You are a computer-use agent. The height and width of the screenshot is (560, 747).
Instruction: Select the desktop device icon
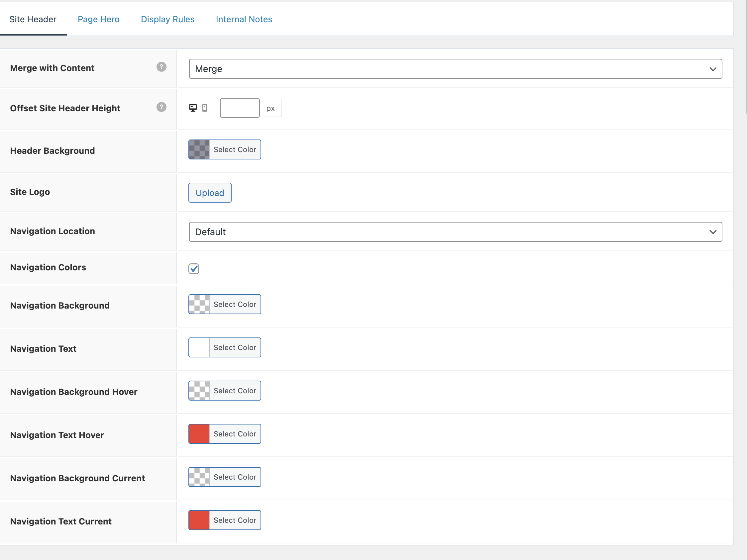click(x=193, y=108)
